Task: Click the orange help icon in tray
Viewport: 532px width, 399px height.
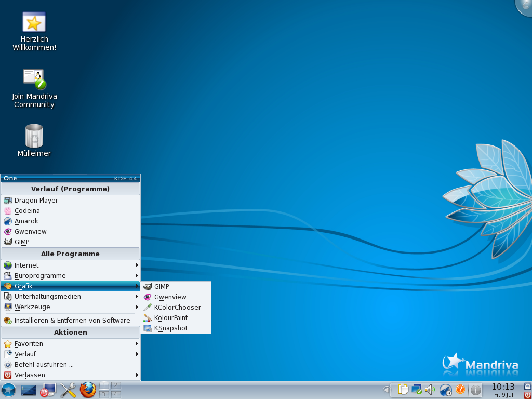Action: (460, 389)
